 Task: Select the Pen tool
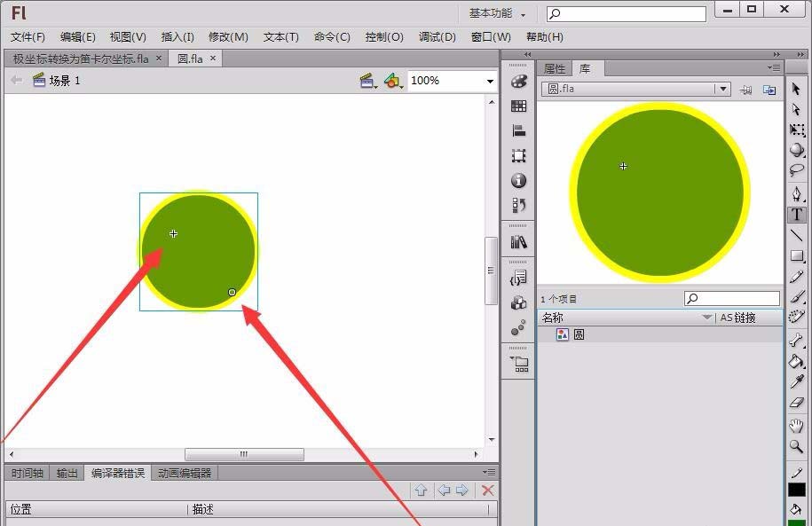coord(797,193)
